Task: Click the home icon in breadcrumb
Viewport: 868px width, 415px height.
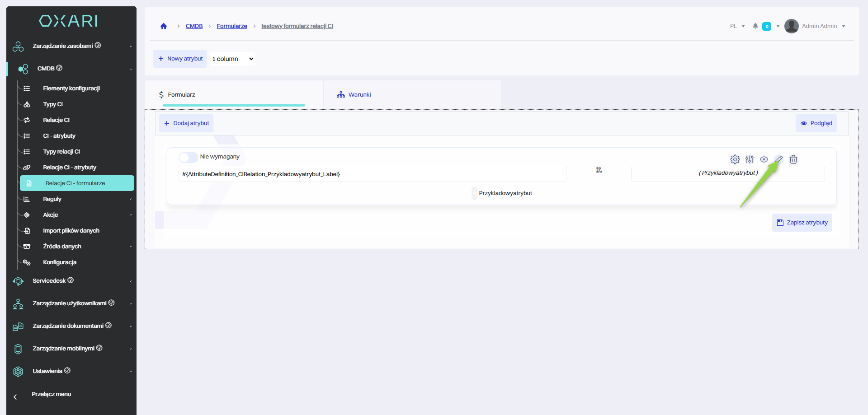Action: [x=164, y=26]
